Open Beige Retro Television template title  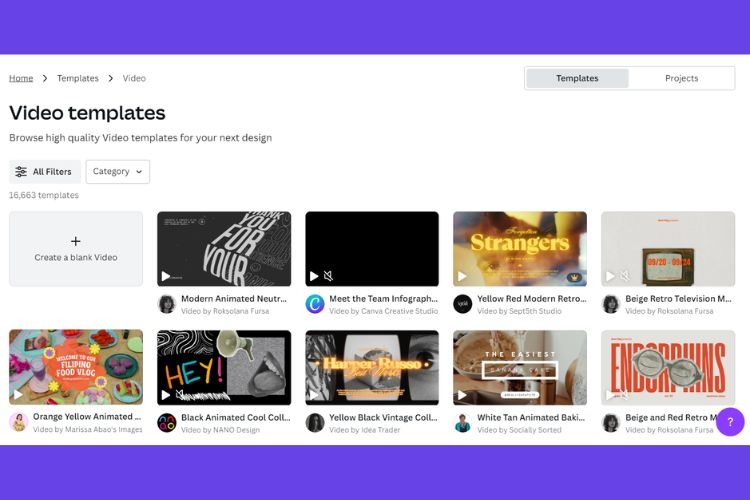pyautogui.click(x=678, y=299)
